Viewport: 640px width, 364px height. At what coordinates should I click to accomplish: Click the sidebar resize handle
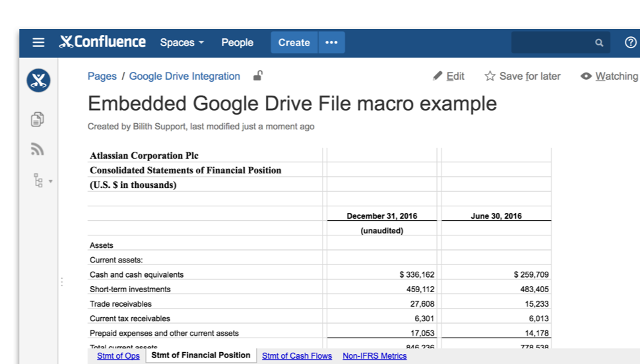62,282
